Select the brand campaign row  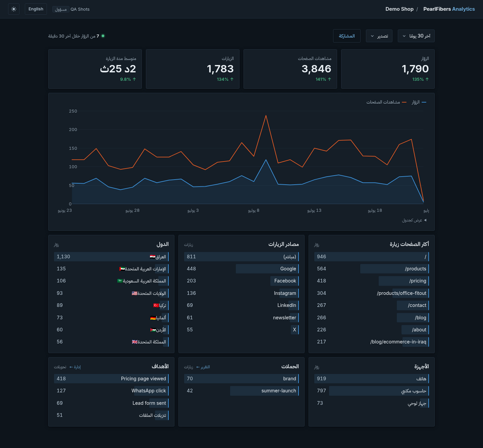pos(242,378)
